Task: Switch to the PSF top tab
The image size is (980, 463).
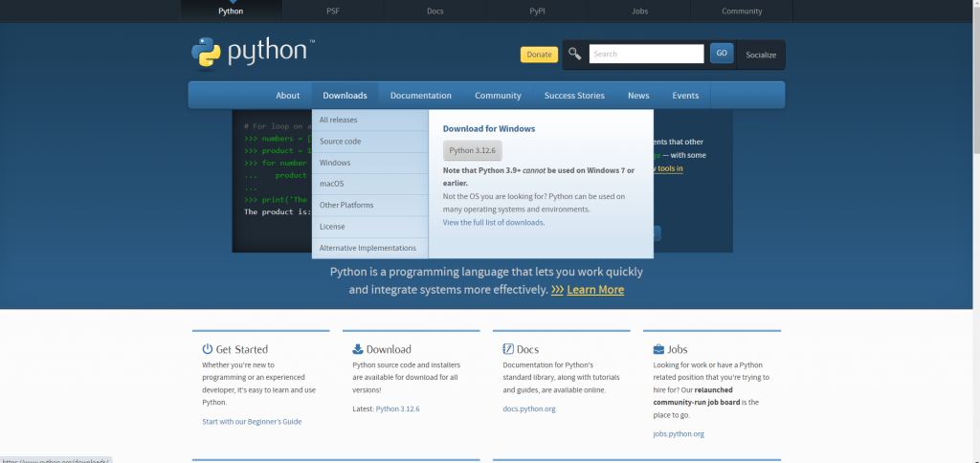Action: tap(333, 11)
